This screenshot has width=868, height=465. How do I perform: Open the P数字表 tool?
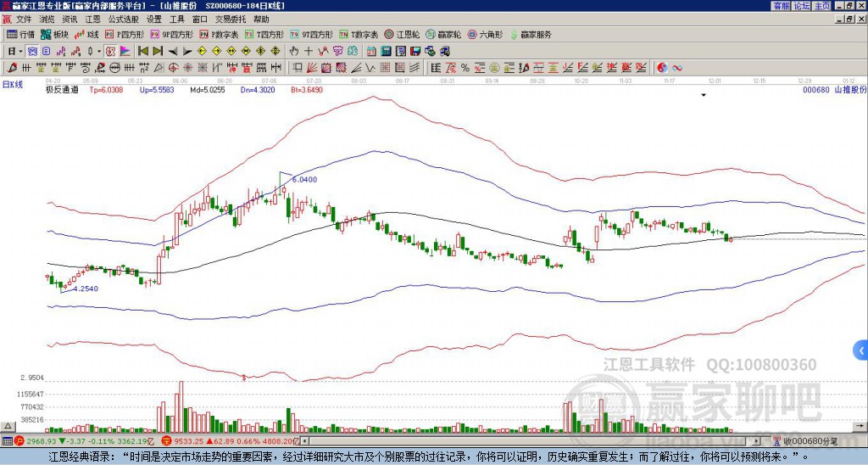[x=220, y=34]
